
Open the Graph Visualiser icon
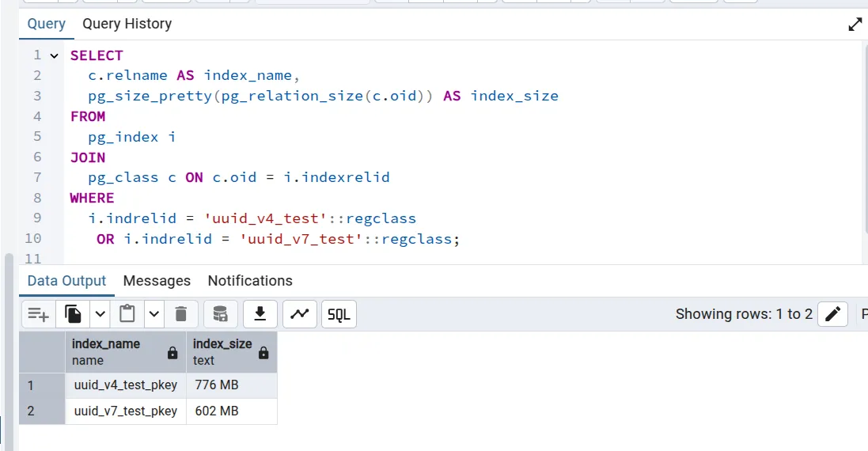pyautogui.click(x=299, y=314)
